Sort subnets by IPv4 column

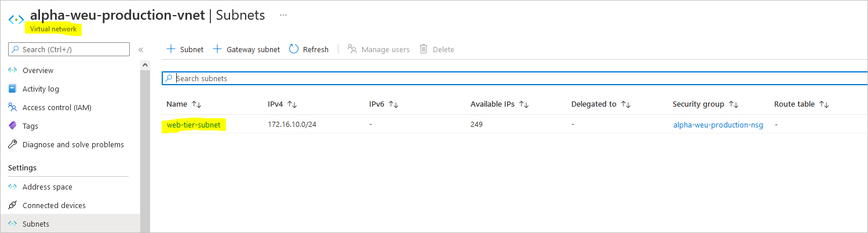[282, 104]
